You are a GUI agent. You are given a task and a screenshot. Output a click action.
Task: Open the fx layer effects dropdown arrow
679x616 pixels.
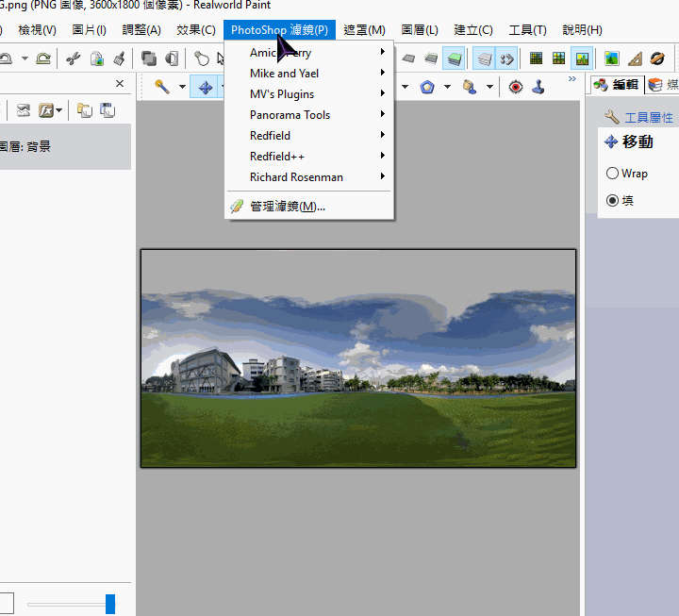60,111
